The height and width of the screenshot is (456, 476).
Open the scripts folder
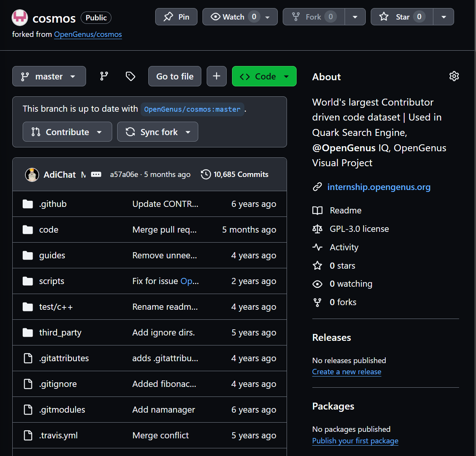tap(51, 281)
